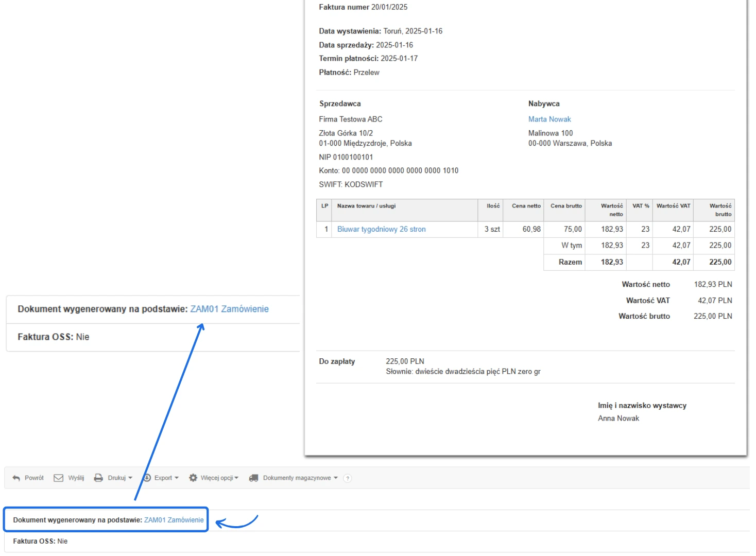Click the buyer address Malinowa 100
Screen dimensions: 756x556
pyautogui.click(x=551, y=133)
